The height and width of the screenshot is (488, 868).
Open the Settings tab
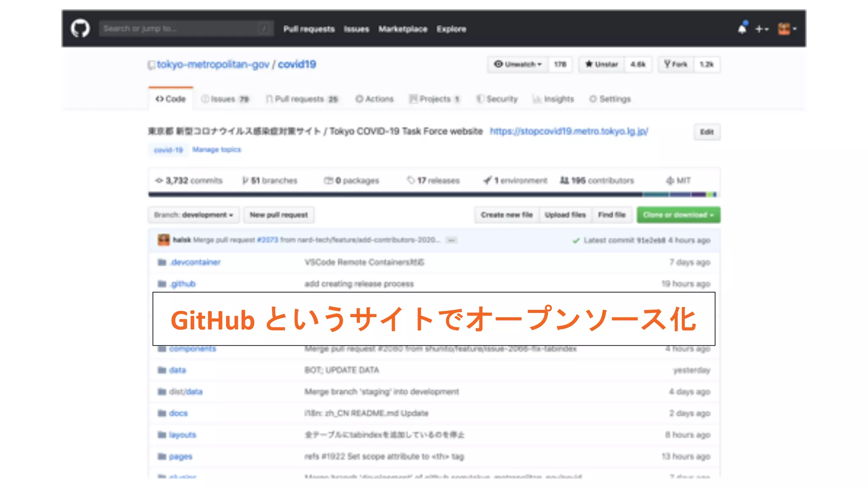click(x=609, y=99)
